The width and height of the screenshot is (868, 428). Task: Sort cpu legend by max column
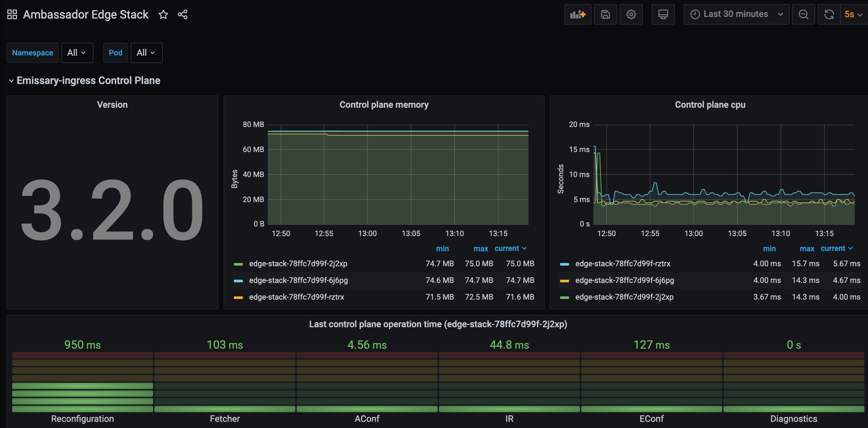807,248
